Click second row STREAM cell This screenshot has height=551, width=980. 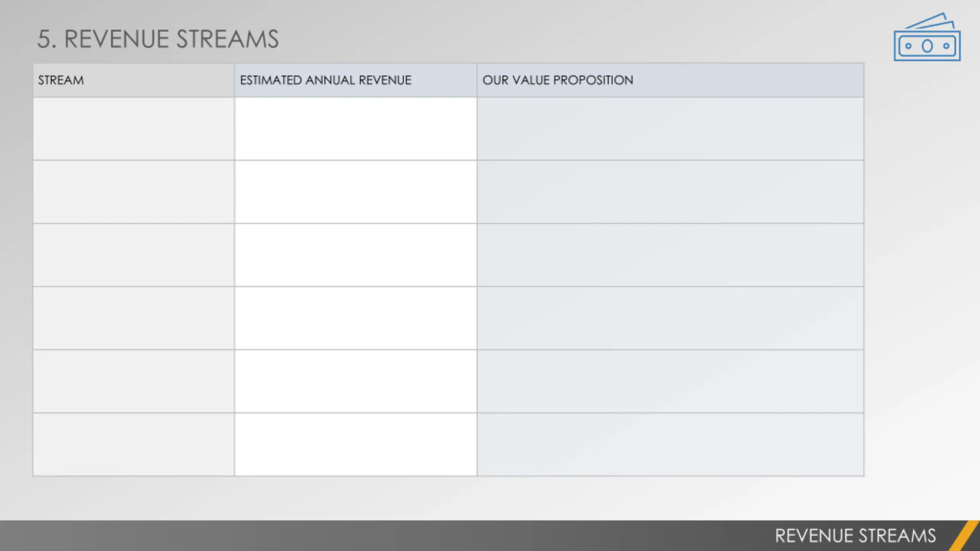coord(134,192)
